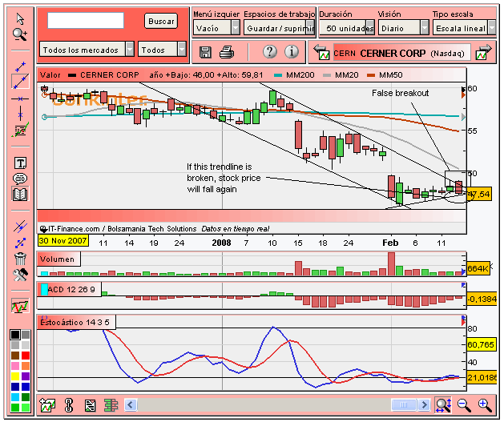504x422 pixels.
Task: Click the Estocástico 14 3 5 label
Action: (76, 322)
